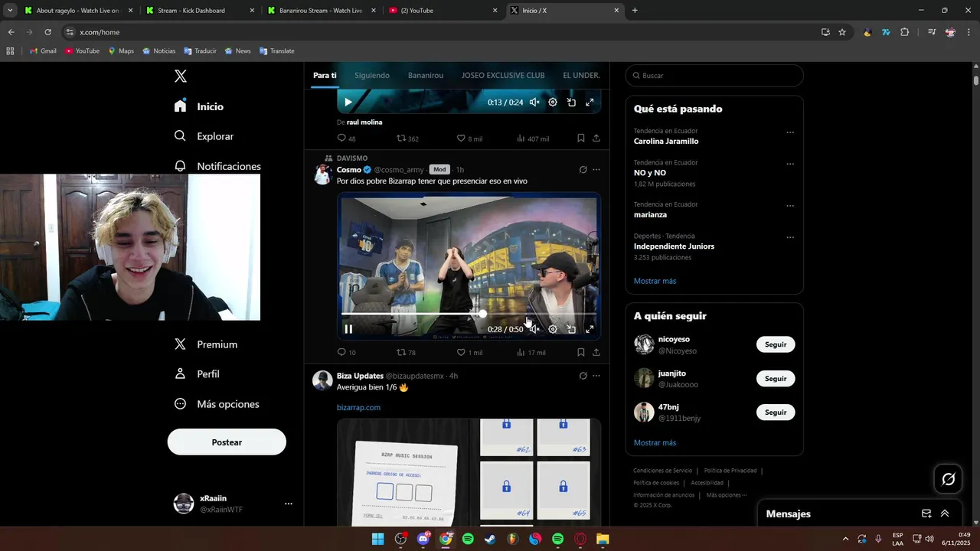Click Mostrar más under trends

pyautogui.click(x=655, y=281)
